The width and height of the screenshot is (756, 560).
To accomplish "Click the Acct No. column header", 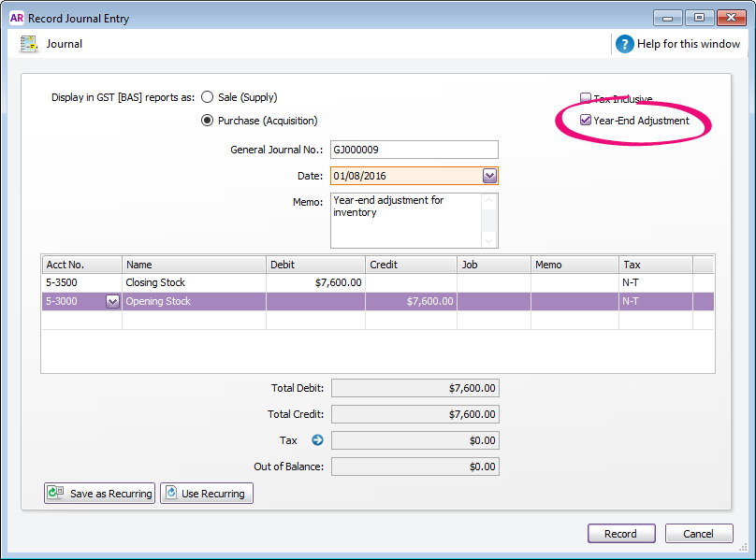I will [81, 265].
